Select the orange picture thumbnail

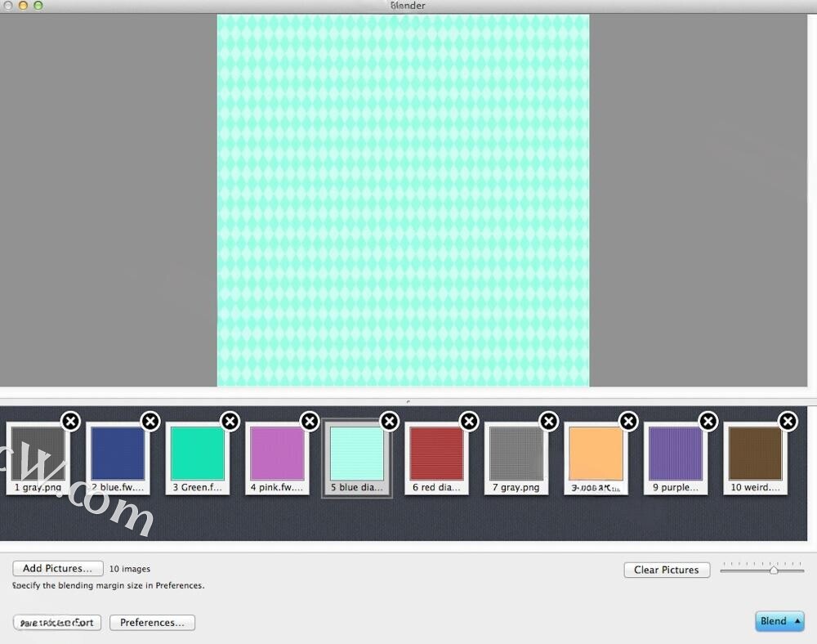click(596, 458)
